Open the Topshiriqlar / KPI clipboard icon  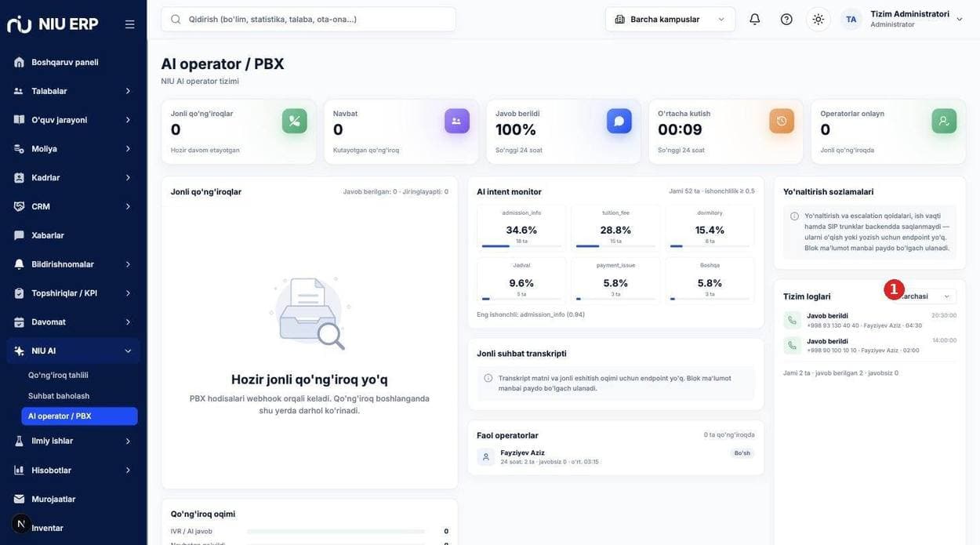click(19, 293)
